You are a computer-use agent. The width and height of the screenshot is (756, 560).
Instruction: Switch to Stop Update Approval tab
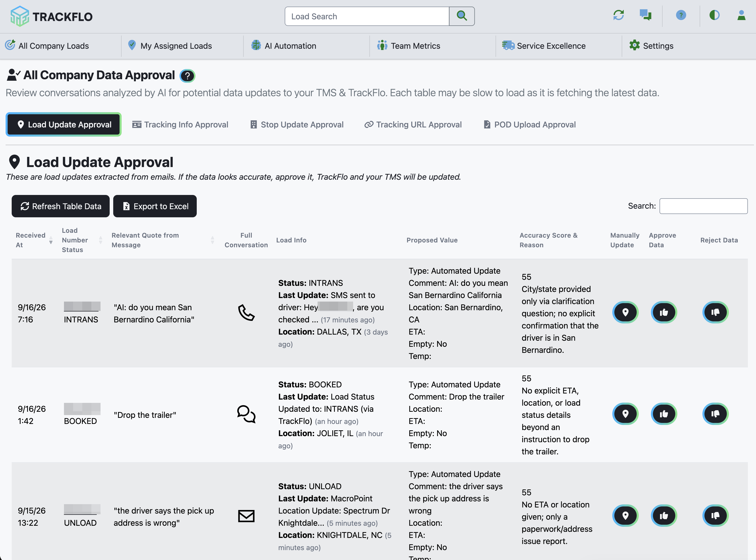(x=297, y=124)
